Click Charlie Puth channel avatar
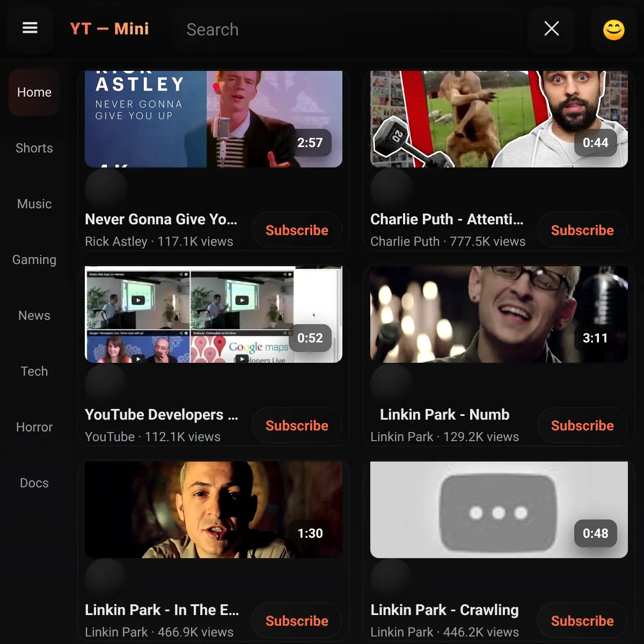Image resolution: width=644 pixels, height=644 pixels. 391,188
